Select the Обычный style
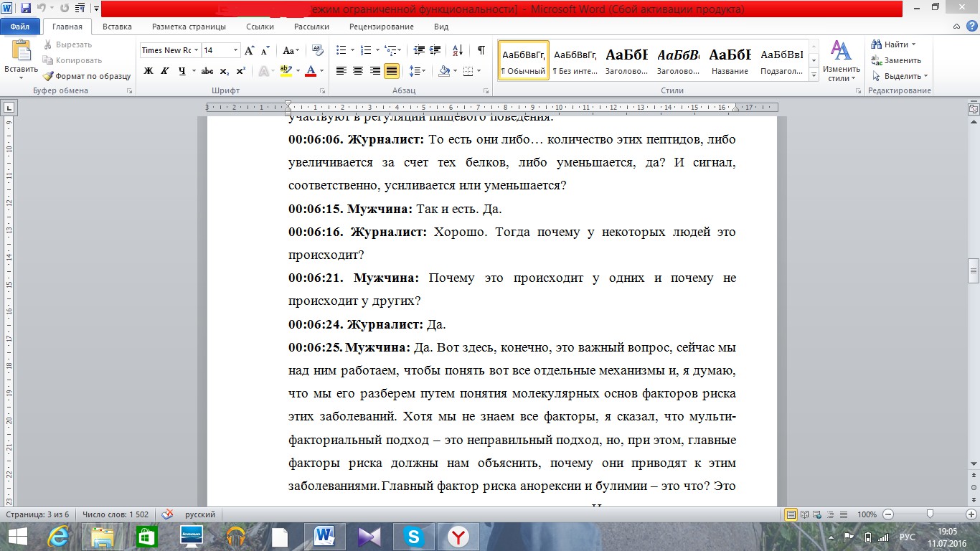This screenshot has height=551, width=980. coord(524,60)
